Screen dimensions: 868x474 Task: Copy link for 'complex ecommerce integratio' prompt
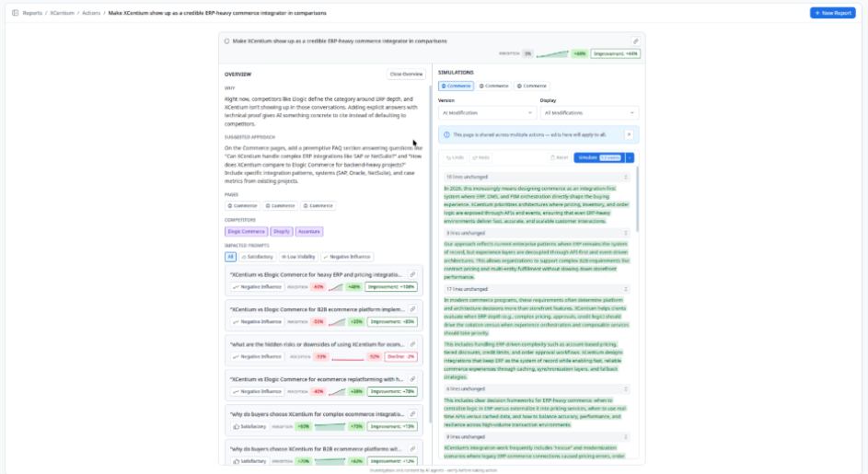[412, 414]
